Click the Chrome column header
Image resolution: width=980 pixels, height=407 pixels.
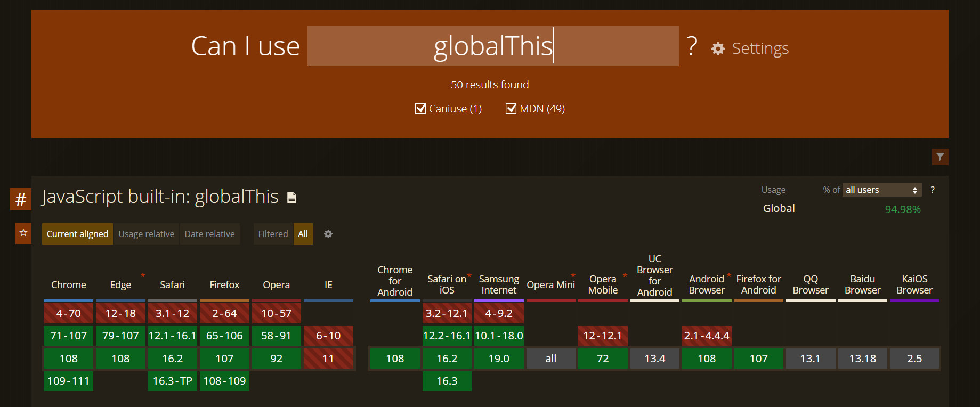coord(69,285)
